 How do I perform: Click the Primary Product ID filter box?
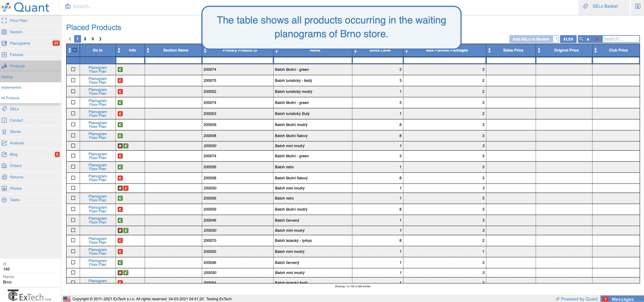[237, 60]
